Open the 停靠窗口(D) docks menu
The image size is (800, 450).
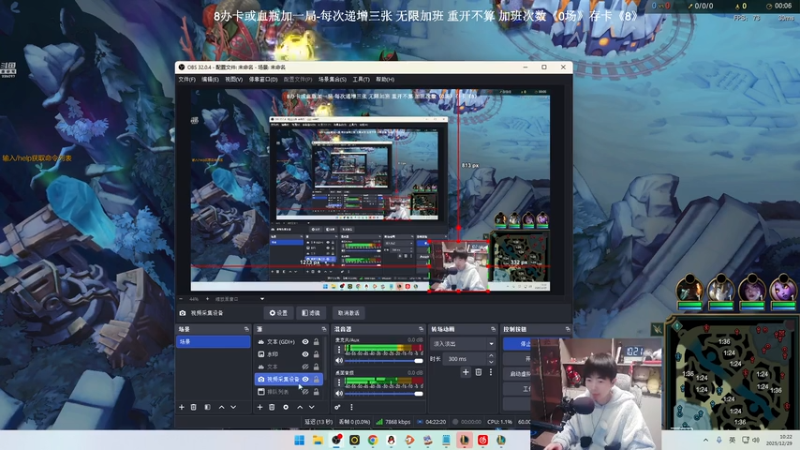pyautogui.click(x=263, y=80)
